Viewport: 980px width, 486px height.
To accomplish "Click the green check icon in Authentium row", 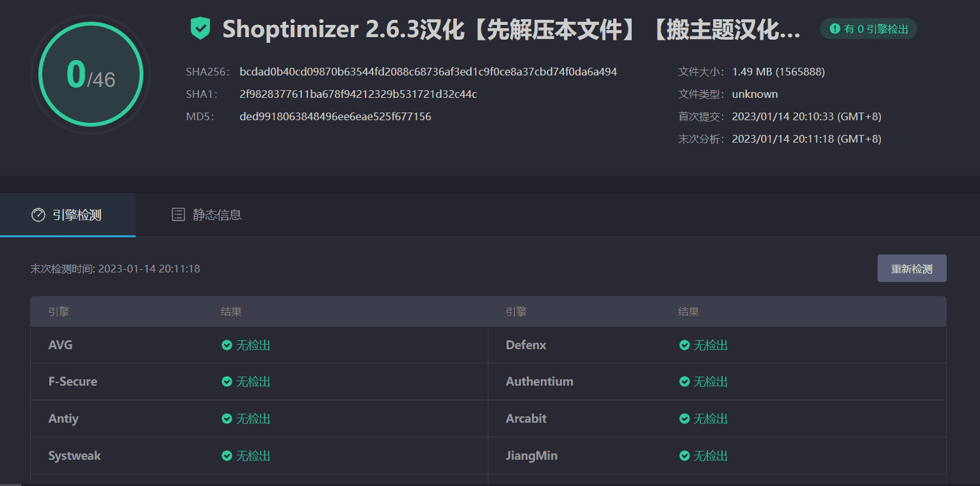I will point(684,382).
